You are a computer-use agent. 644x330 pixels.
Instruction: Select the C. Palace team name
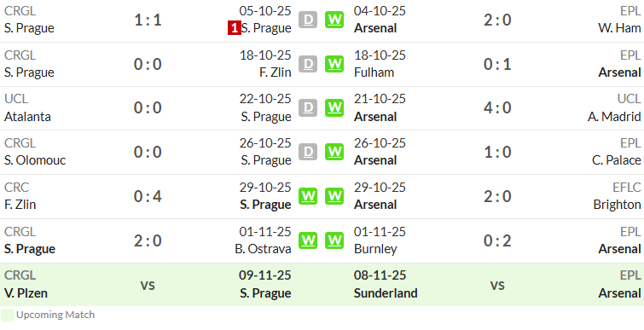pos(617,160)
